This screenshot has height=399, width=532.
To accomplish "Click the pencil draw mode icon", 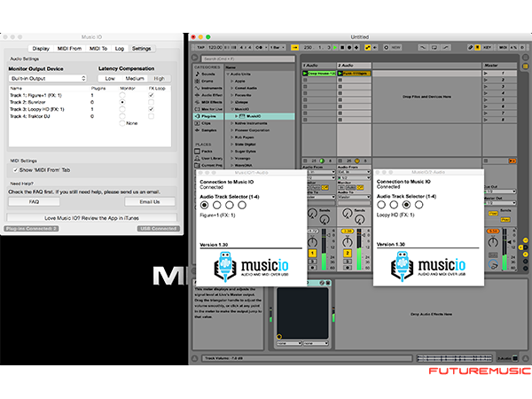I will coord(470,48).
